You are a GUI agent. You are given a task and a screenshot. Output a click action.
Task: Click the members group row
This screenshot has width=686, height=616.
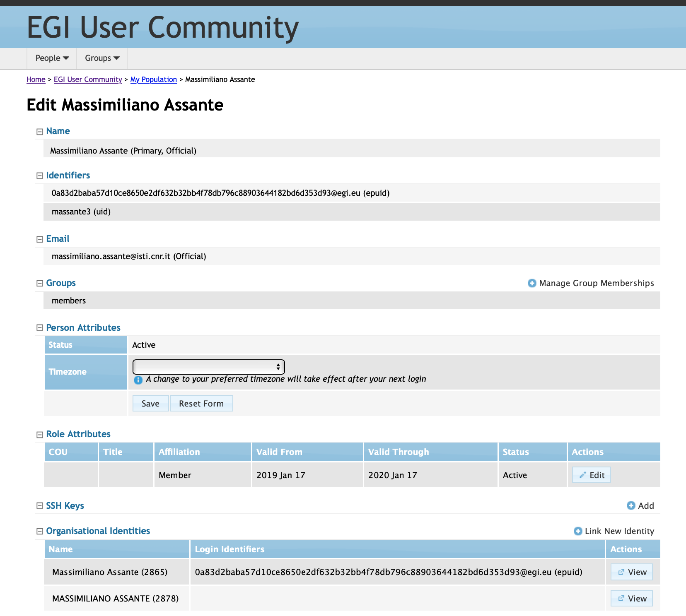pos(352,301)
